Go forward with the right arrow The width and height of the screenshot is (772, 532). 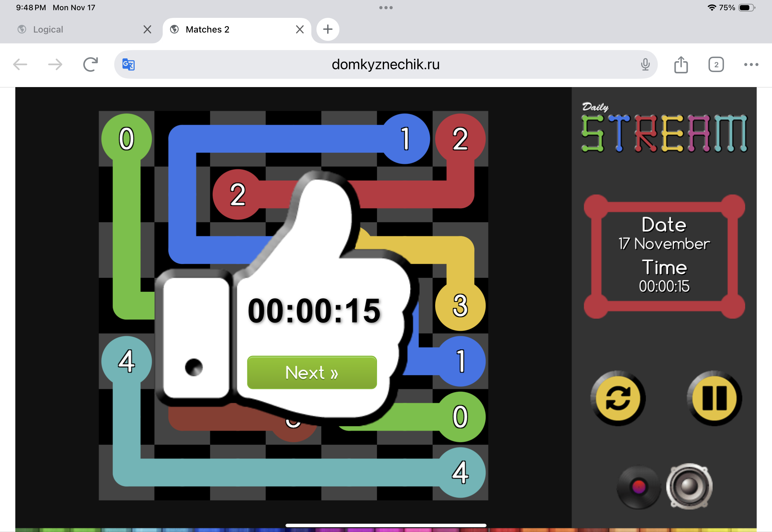55,64
